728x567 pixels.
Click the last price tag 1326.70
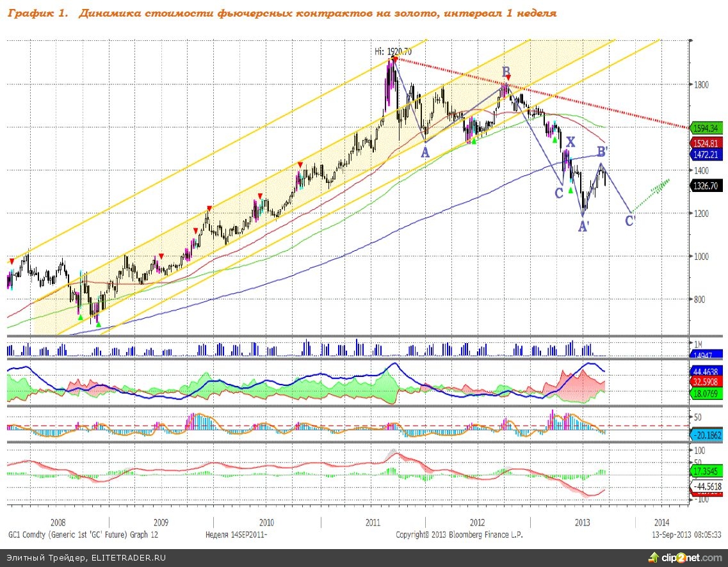point(707,186)
